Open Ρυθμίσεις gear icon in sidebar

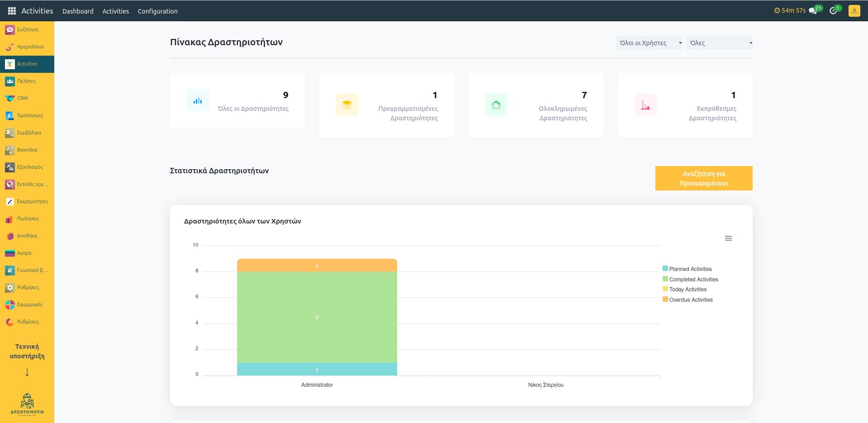click(x=10, y=287)
